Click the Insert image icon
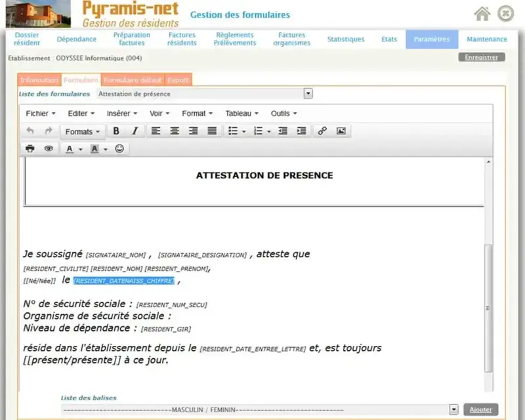 click(341, 131)
